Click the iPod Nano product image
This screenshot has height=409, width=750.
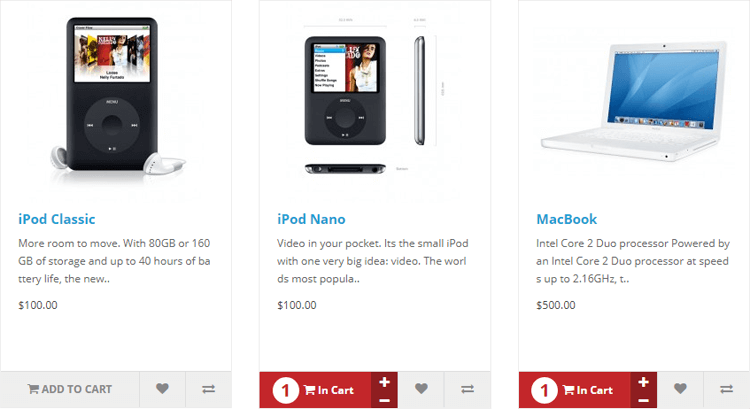(x=375, y=99)
